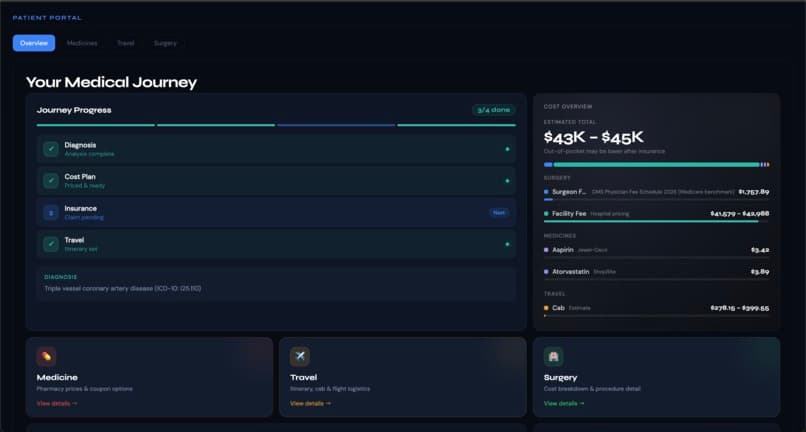Click the status dot on Diagnosis row
Screen dimensions: 806x432
click(x=507, y=149)
